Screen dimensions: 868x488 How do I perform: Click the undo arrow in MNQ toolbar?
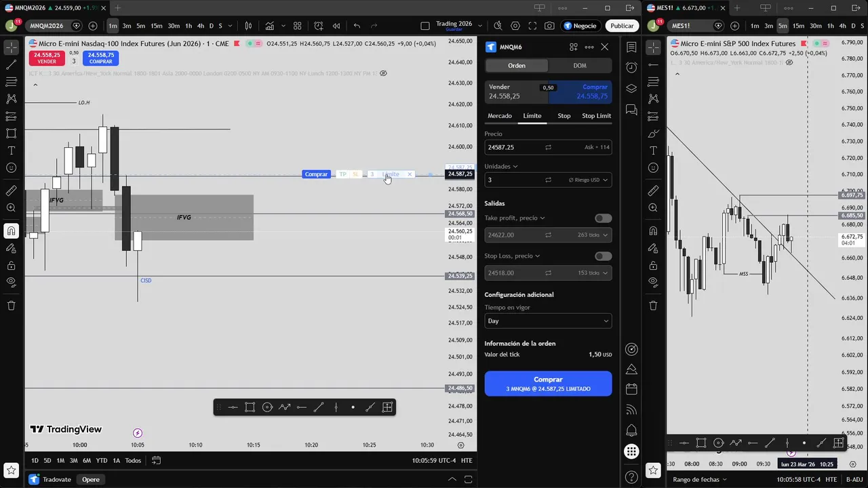357,26
